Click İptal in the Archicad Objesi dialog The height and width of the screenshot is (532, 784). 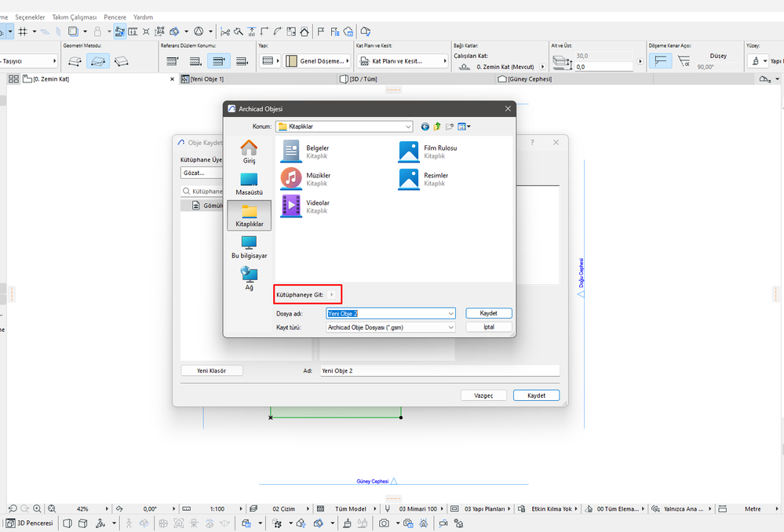click(488, 326)
